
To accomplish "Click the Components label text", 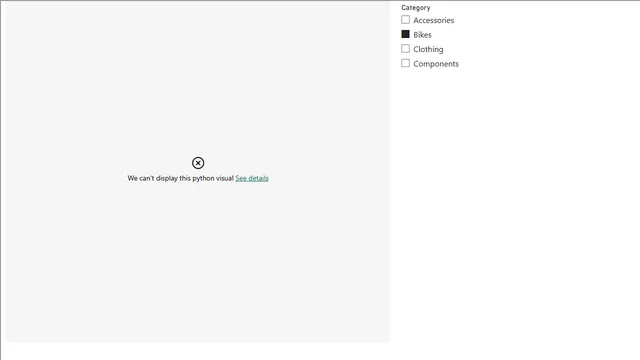I will [x=436, y=64].
